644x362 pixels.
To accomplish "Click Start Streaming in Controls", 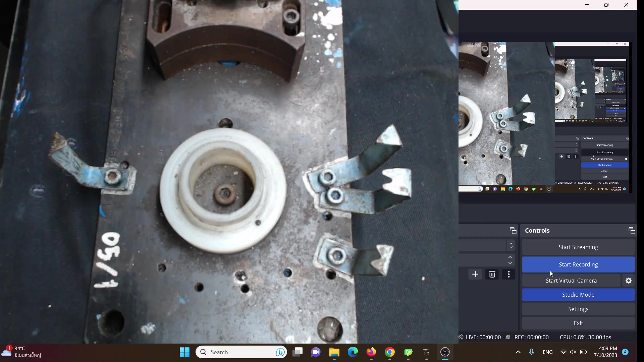I will (x=578, y=247).
